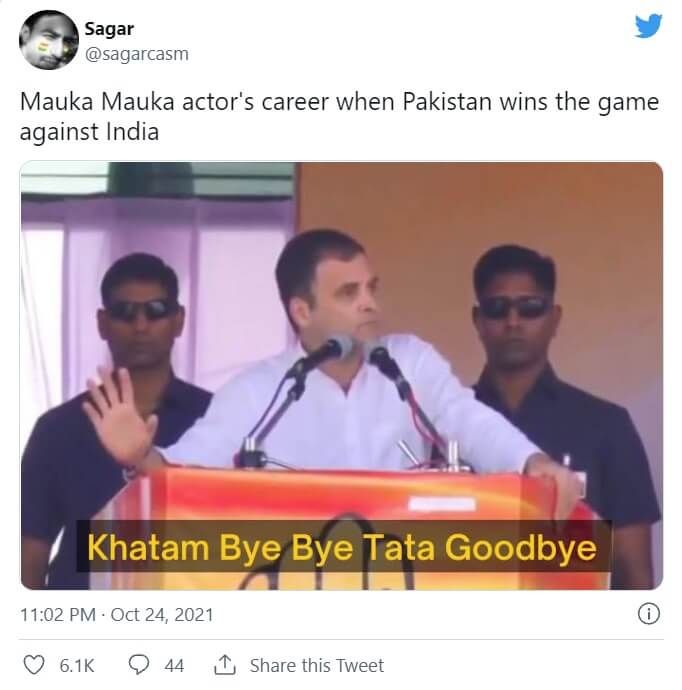Viewport: 682px width, 690px height.
Task: Click the Share this Tweet link
Action: click(317, 665)
